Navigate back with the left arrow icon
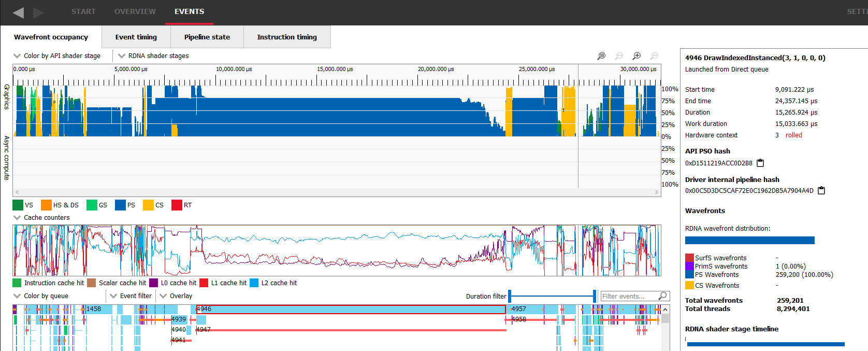Image resolution: width=868 pixels, height=351 pixels. pos(18,12)
